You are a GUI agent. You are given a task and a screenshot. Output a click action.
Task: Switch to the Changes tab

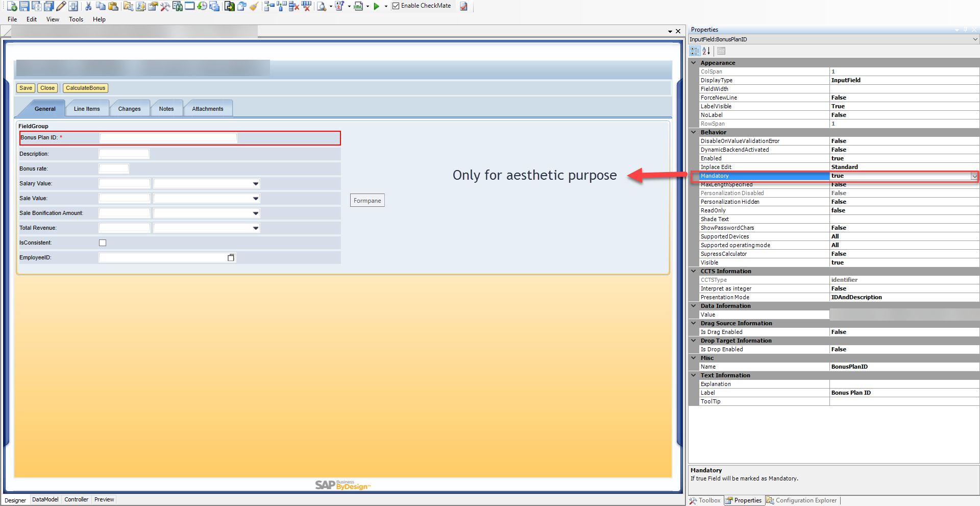129,109
